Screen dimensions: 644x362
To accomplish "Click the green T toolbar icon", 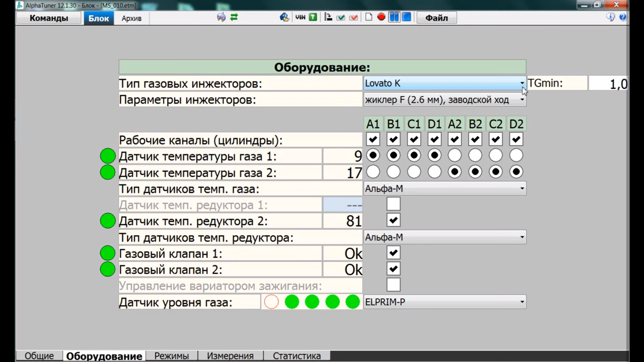I will pos(312,17).
